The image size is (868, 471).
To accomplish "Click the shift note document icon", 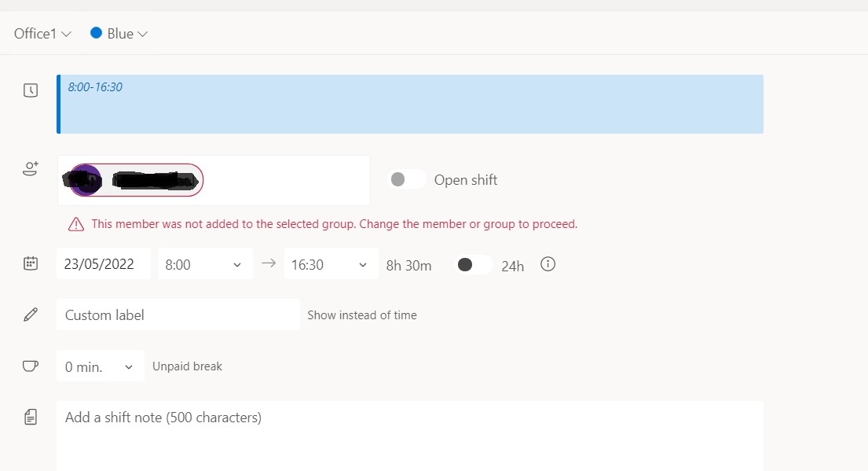I will [x=31, y=417].
